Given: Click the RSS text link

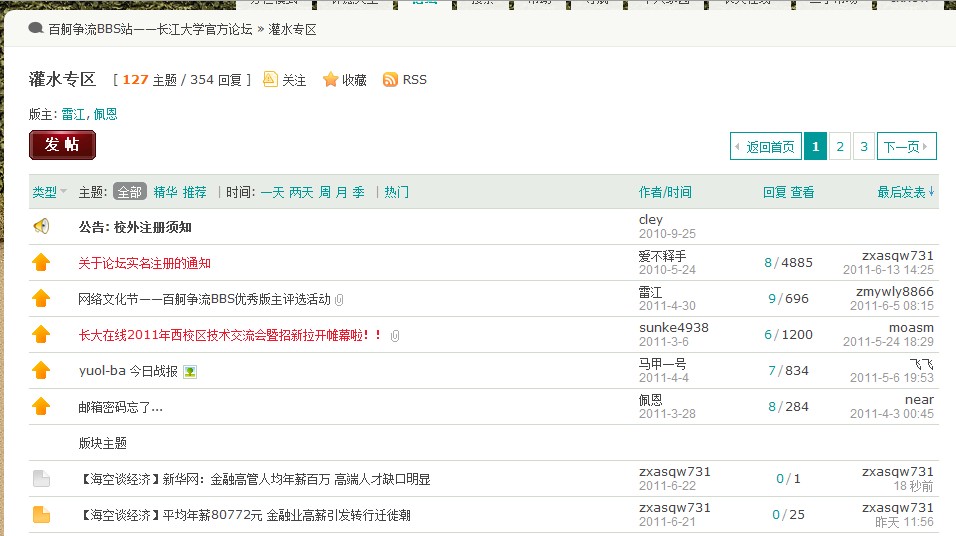Looking at the screenshot, I should point(415,80).
